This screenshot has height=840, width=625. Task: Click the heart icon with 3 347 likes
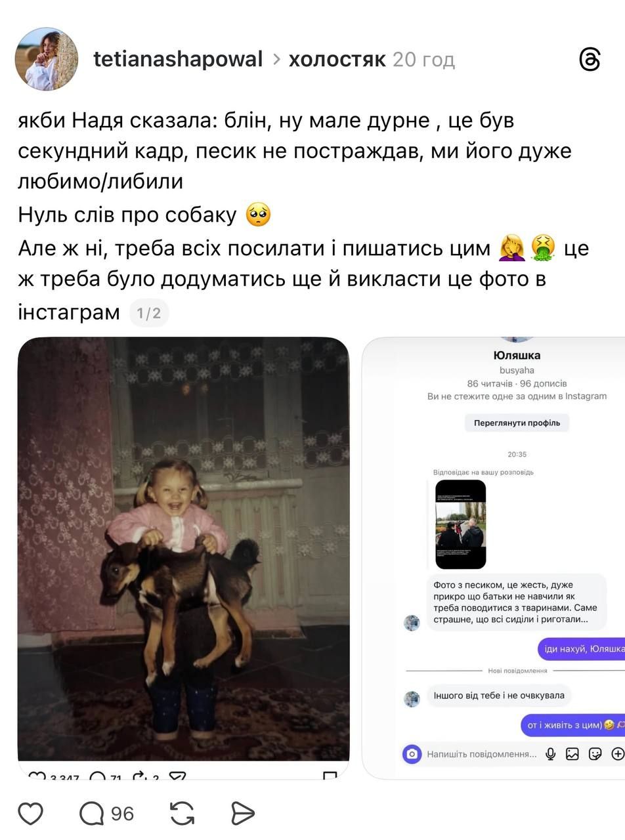pyautogui.click(x=37, y=777)
